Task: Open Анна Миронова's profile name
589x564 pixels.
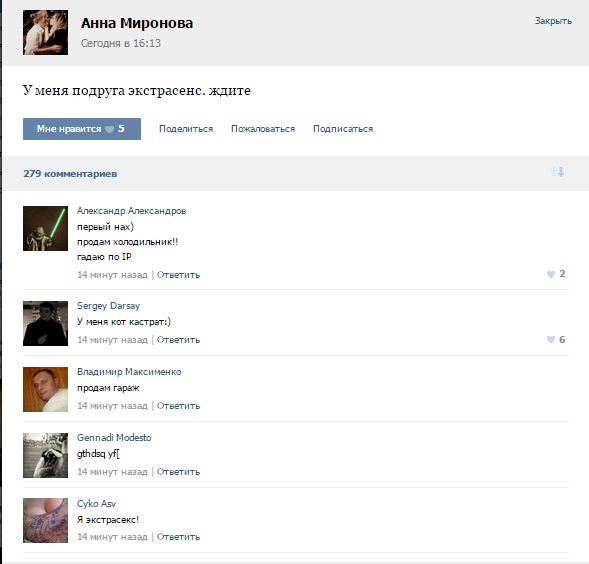Action: (x=137, y=23)
